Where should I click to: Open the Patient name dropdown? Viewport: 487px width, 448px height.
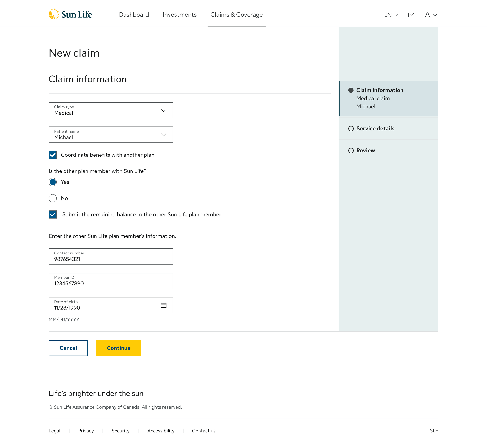[x=111, y=134]
